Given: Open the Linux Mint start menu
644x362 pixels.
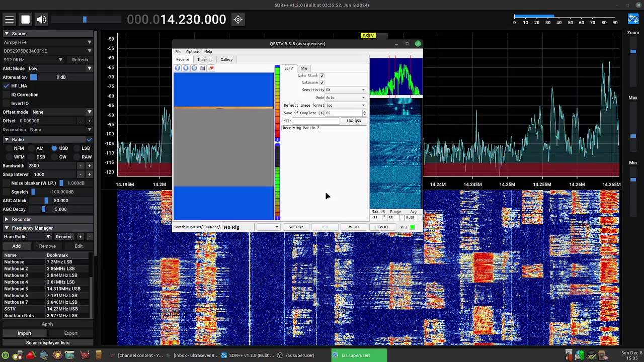Looking at the screenshot, I should [5, 355].
